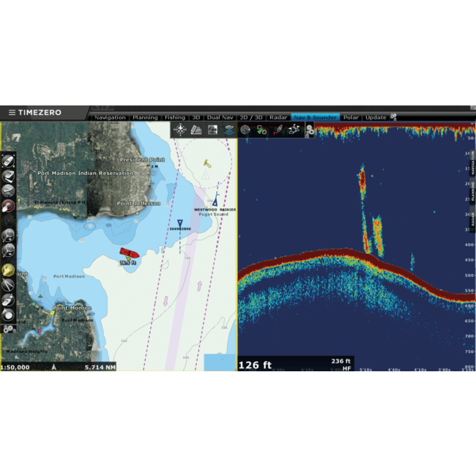Image resolution: width=476 pixels, height=476 pixels.
Task: Click the track pencil ribbon icon
Action: 278,130
